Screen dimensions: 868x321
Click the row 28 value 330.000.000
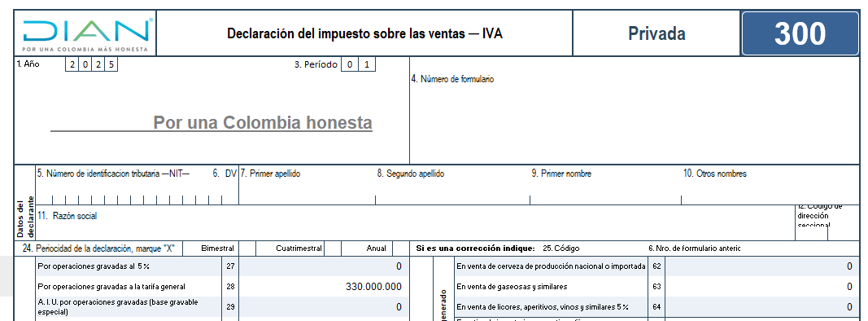click(373, 287)
